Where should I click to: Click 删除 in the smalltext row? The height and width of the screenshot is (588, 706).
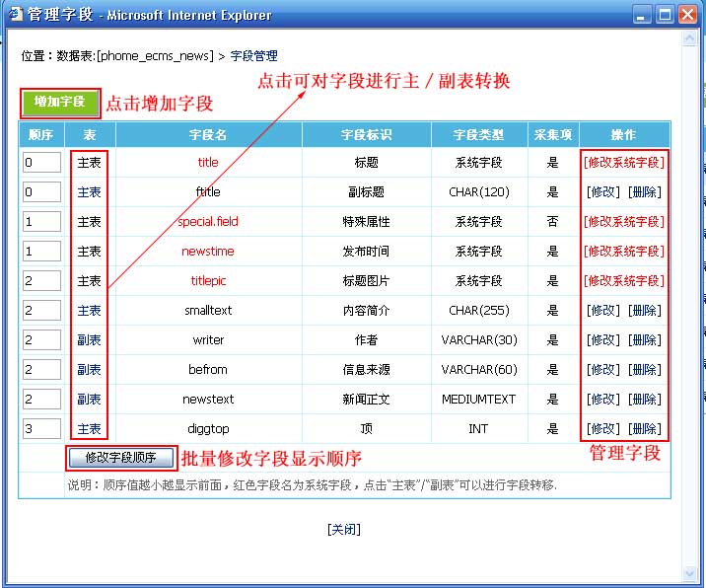(x=644, y=311)
